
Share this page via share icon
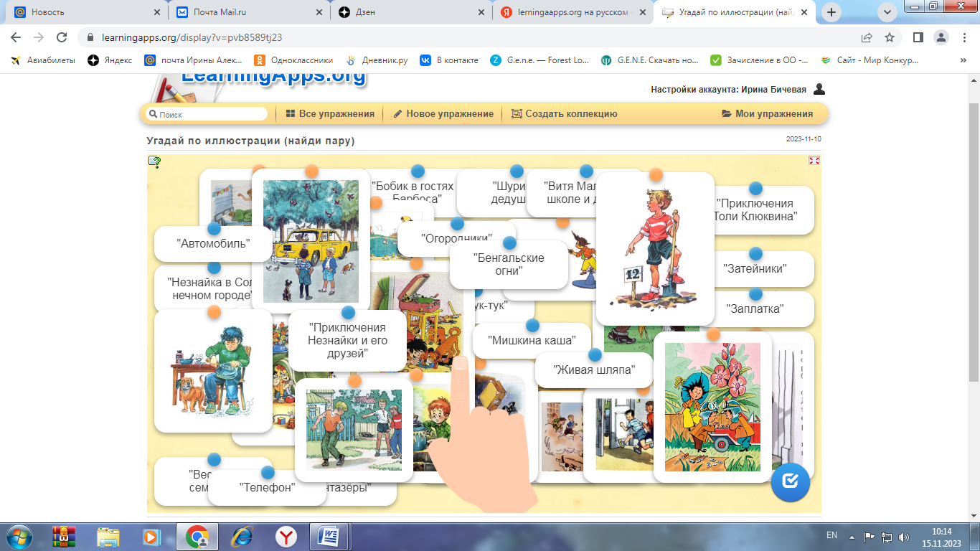click(x=867, y=37)
